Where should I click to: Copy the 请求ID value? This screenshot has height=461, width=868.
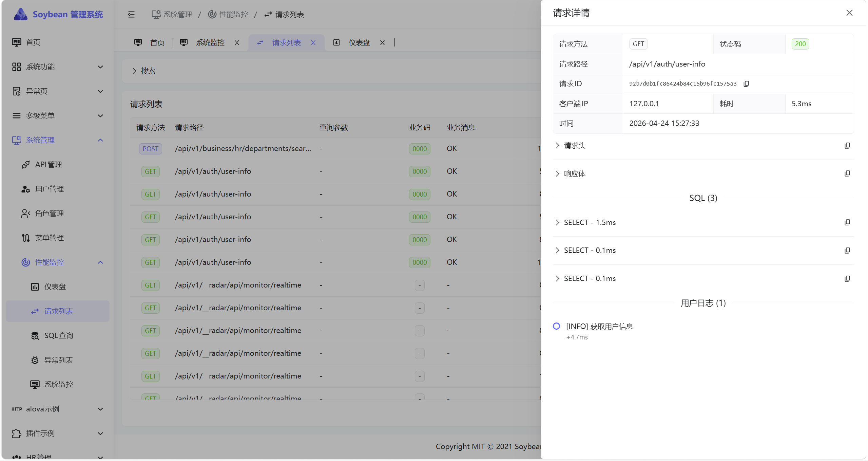(746, 84)
